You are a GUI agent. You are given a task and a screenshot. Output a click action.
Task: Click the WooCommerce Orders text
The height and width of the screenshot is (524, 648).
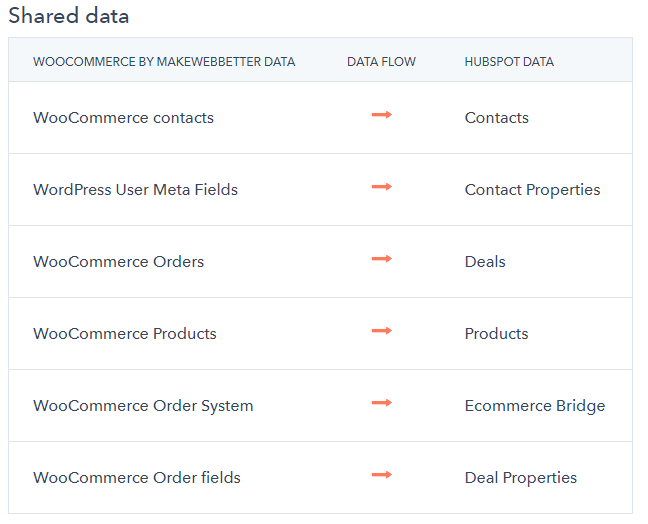[x=119, y=262]
